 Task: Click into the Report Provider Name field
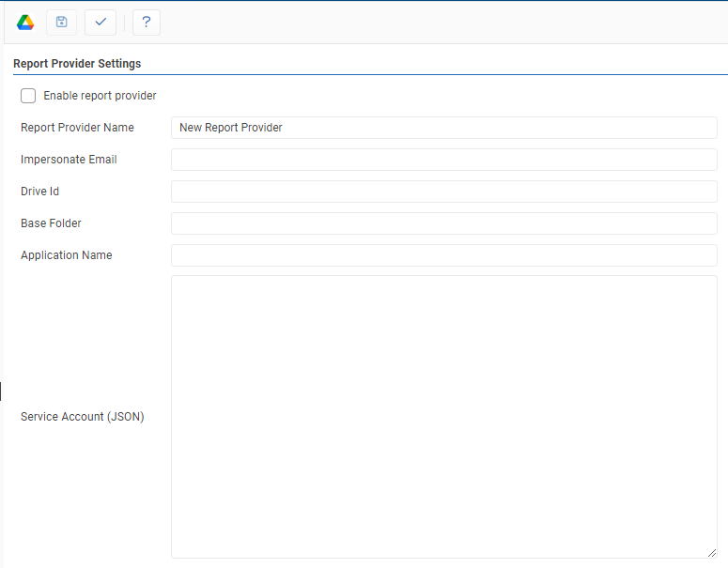443,128
